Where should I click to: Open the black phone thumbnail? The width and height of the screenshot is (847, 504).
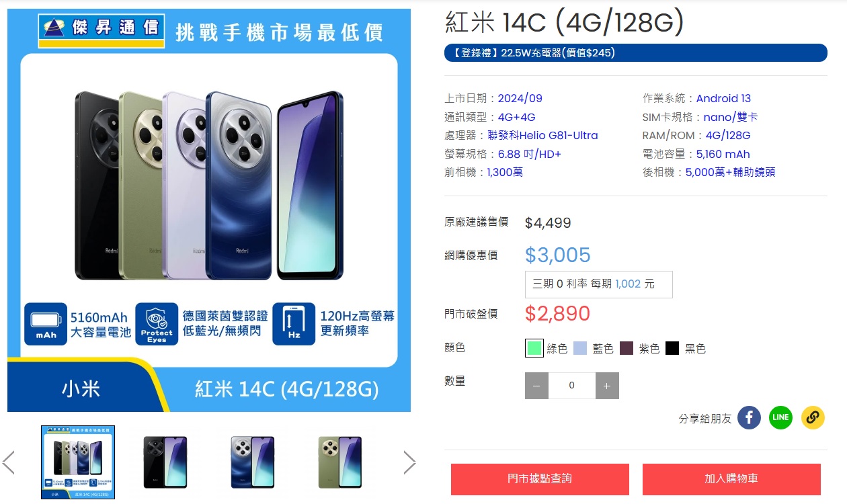[x=165, y=462]
